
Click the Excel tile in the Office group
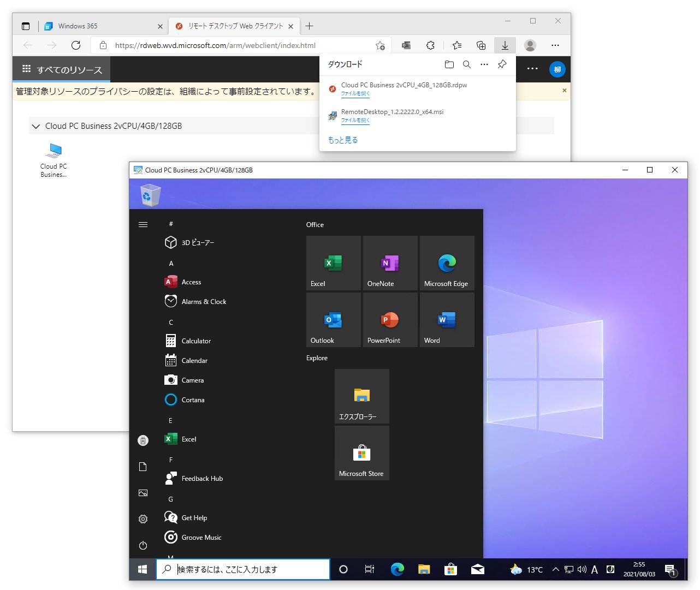coord(334,263)
